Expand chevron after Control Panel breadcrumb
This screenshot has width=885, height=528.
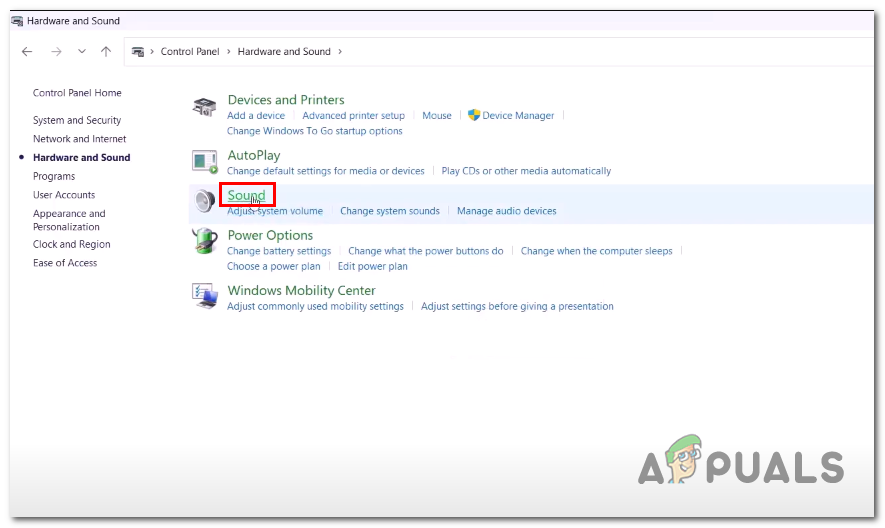[x=229, y=51]
